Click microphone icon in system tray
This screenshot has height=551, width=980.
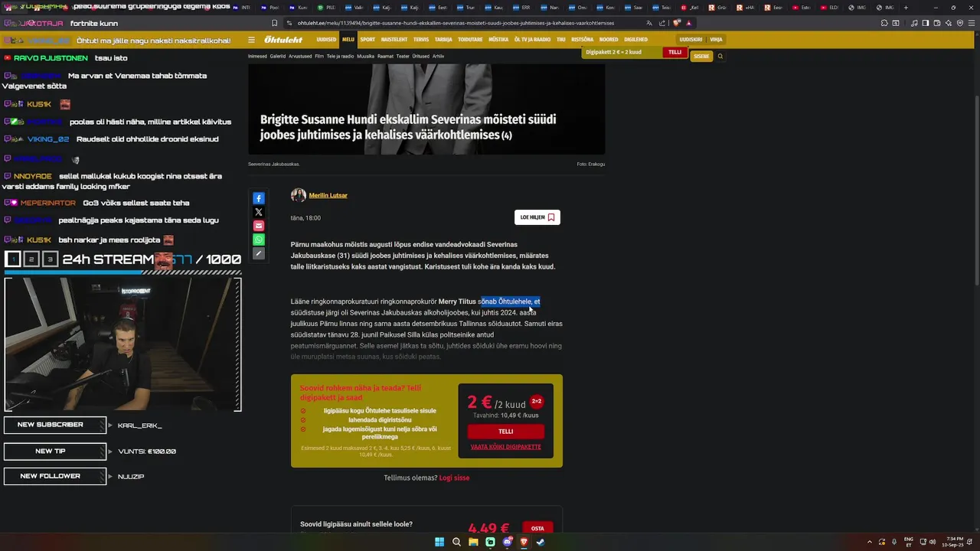click(x=894, y=542)
